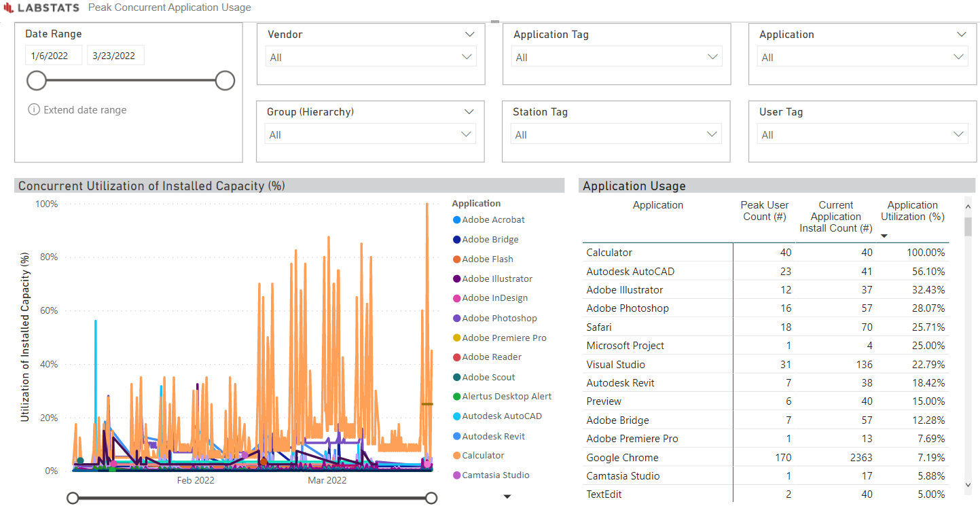The height and width of the screenshot is (506, 980).
Task: Click the Safari table row
Action: click(766, 327)
